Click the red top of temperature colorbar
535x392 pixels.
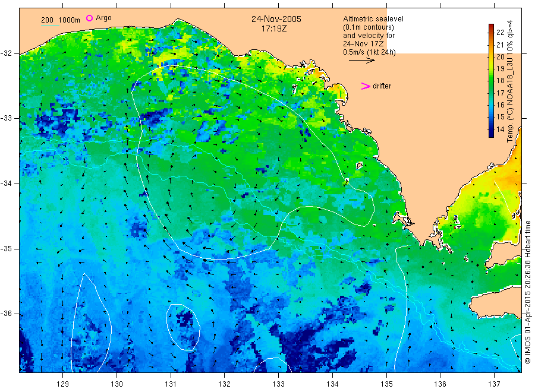pyautogui.click(x=492, y=27)
